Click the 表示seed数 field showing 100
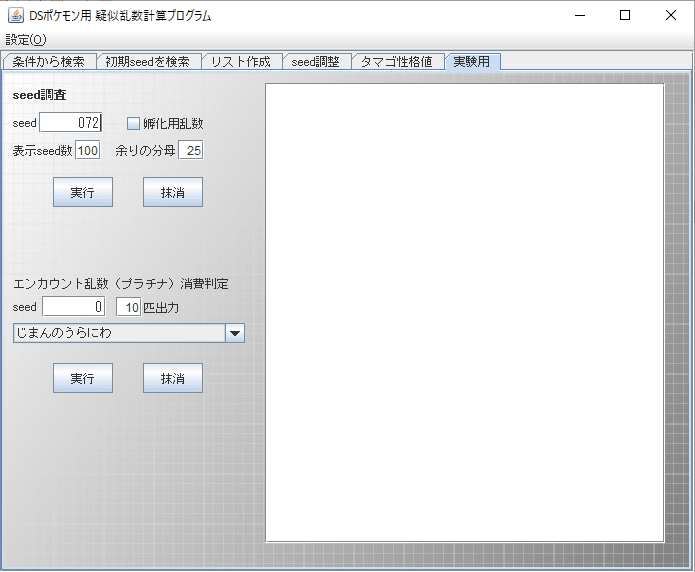Screen dimensions: 695x572 88,150
